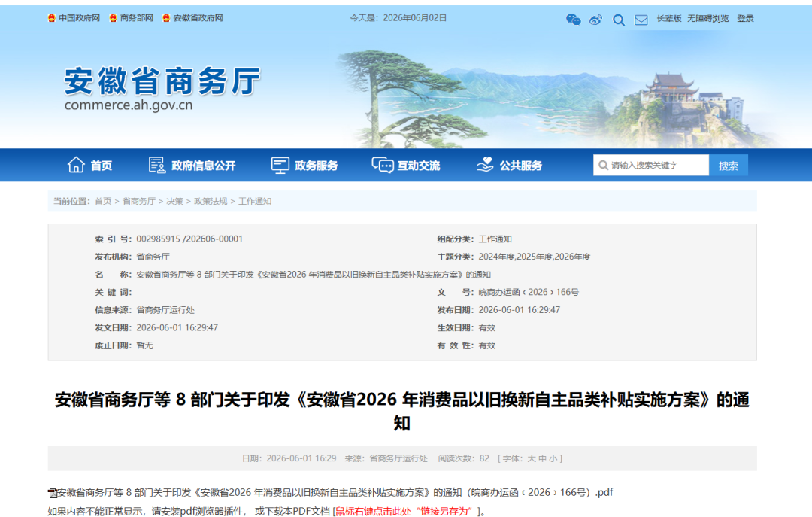Click the PDF file icon before attachment

pyautogui.click(x=53, y=493)
